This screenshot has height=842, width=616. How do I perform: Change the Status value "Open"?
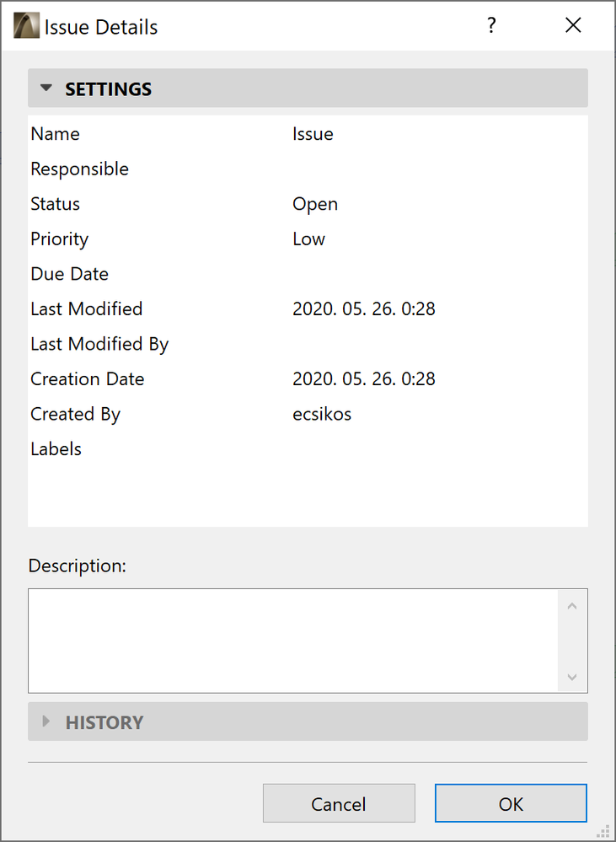pos(315,204)
